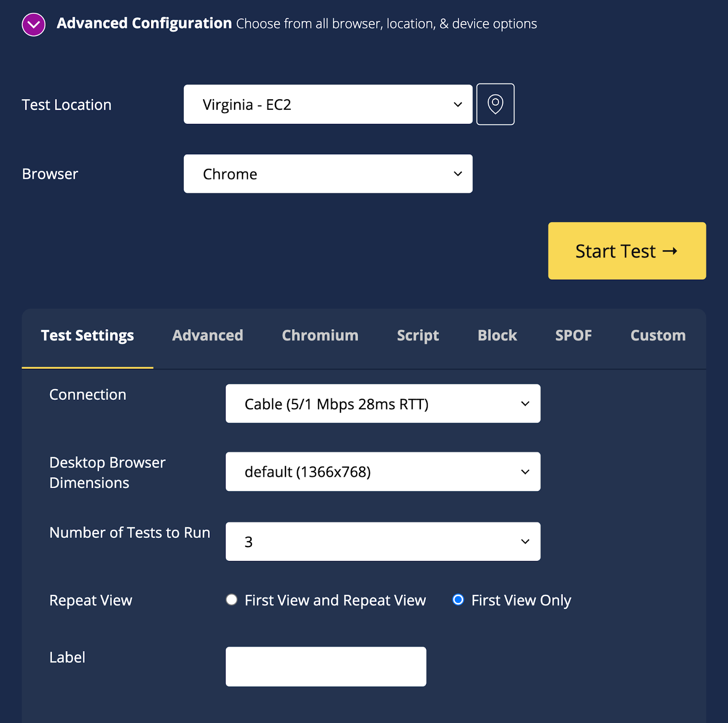The image size is (728, 723).
Task: Open the Browser dropdown showing Chrome
Action: click(328, 174)
